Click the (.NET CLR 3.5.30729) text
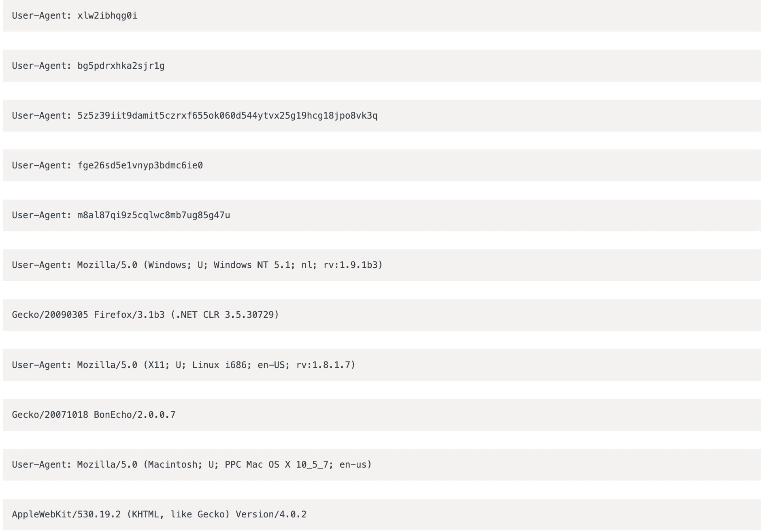762x532 pixels. pos(225,315)
